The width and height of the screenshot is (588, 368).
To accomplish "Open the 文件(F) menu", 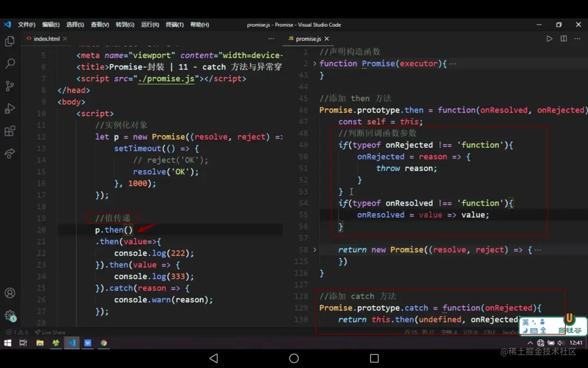I will tap(27, 25).
